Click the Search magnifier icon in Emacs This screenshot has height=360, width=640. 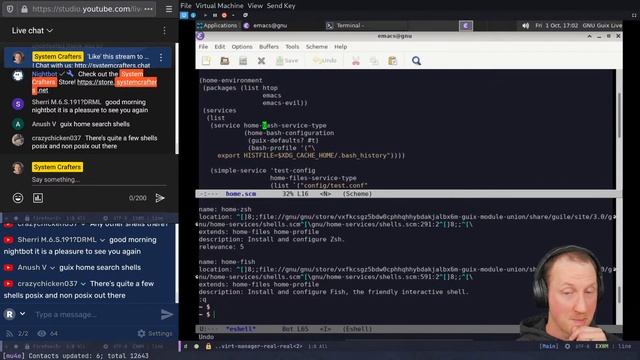pyautogui.click(x=416, y=61)
